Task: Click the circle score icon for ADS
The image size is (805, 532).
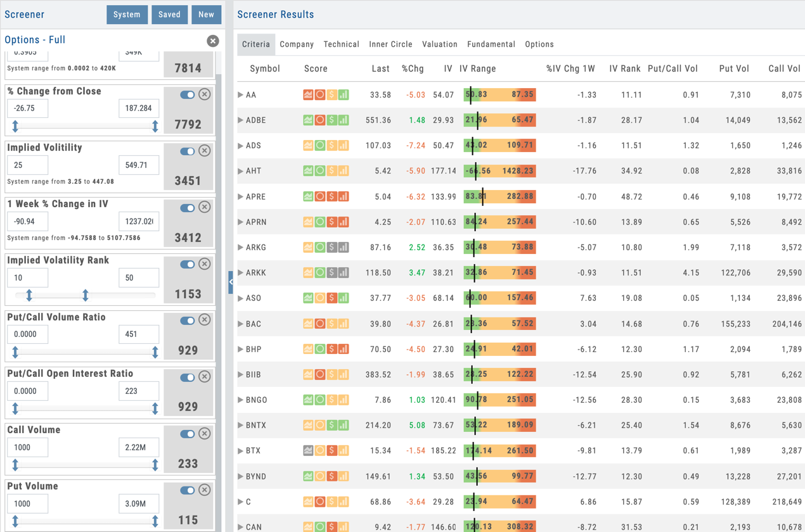Action: point(320,146)
